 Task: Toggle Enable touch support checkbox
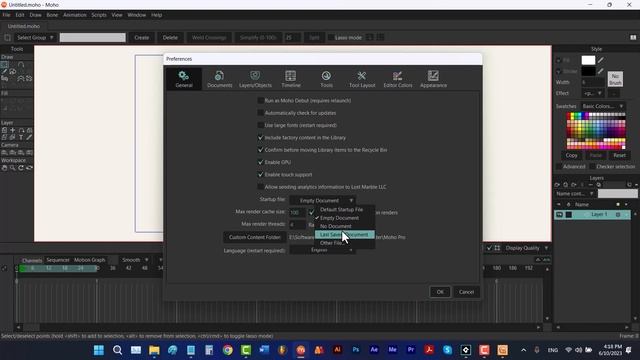(260, 174)
